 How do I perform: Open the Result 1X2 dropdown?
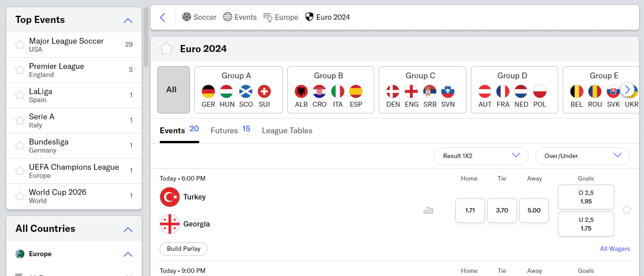[481, 156]
